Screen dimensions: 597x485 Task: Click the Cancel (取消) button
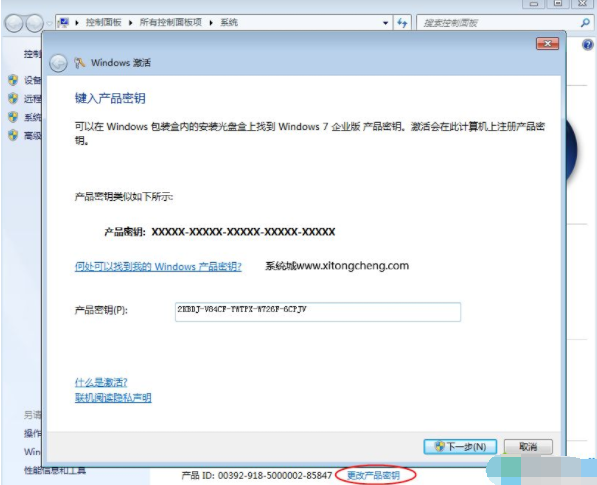click(528, 447)
